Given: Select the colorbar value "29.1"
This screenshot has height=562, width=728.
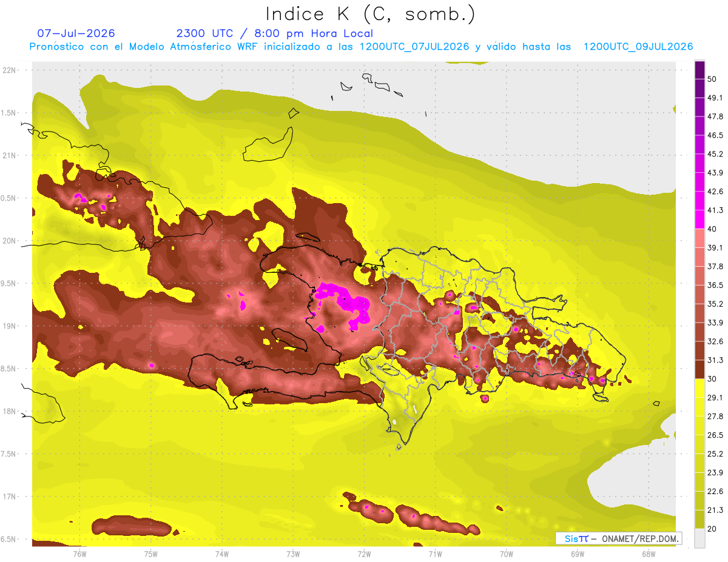Looking at the screenshot, I should pos(715,398).
